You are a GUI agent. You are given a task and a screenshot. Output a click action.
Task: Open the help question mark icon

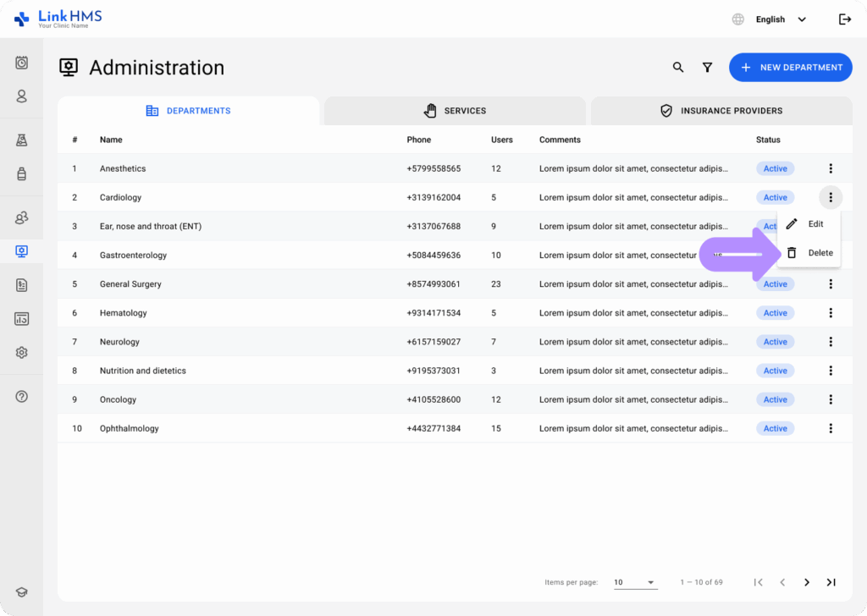pos(22,397)
